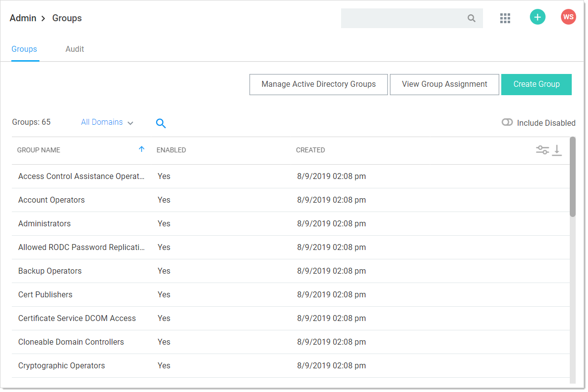Expand the All Domains dropdown

pos(107,122)
